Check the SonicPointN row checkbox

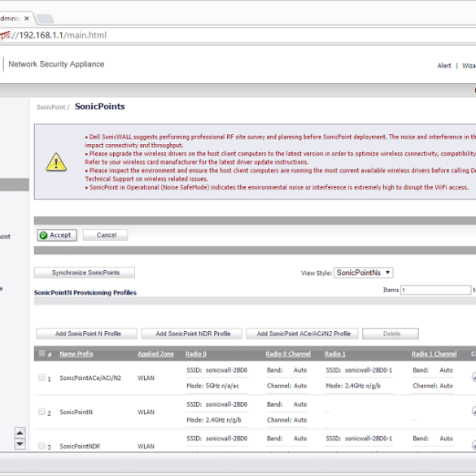(41, 412)
